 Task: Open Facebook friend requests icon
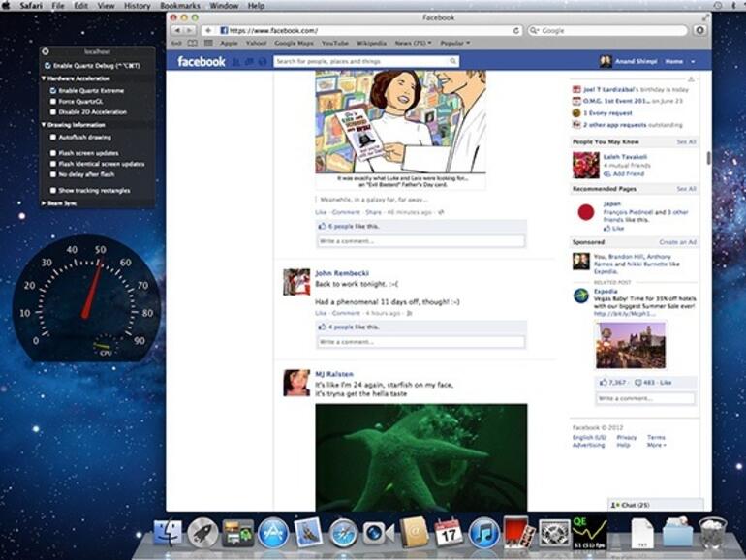tap(236, 62)
